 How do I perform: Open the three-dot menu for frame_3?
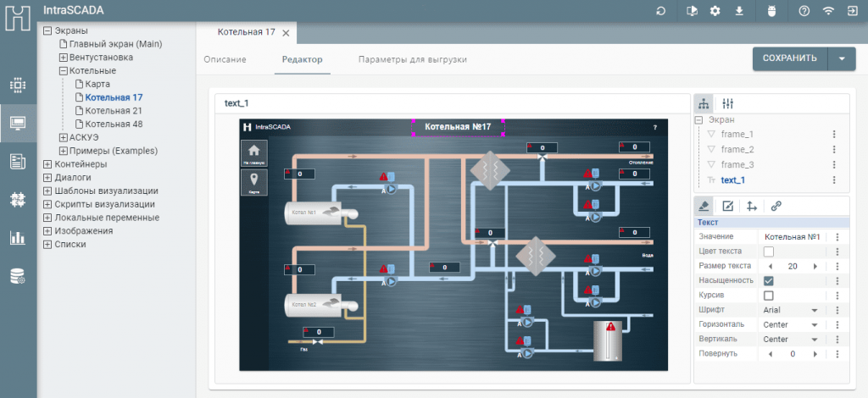click(x=834, y=165)
